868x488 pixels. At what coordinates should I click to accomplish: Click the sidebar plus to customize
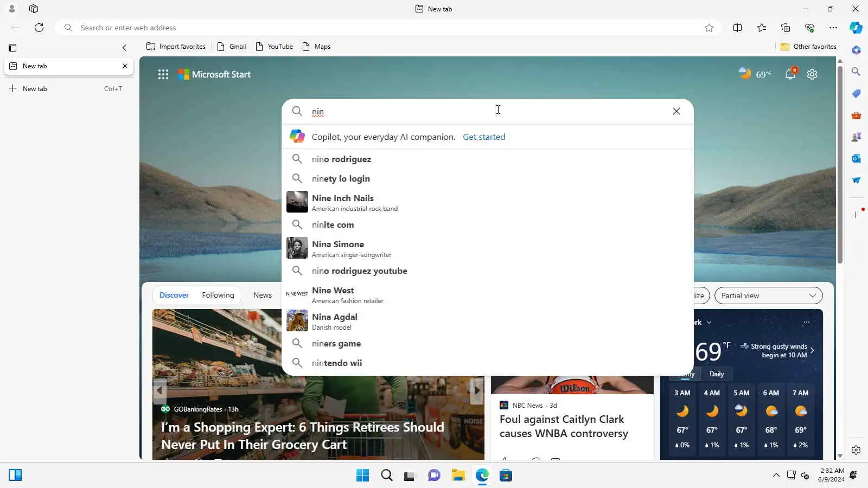pos(856,215)
